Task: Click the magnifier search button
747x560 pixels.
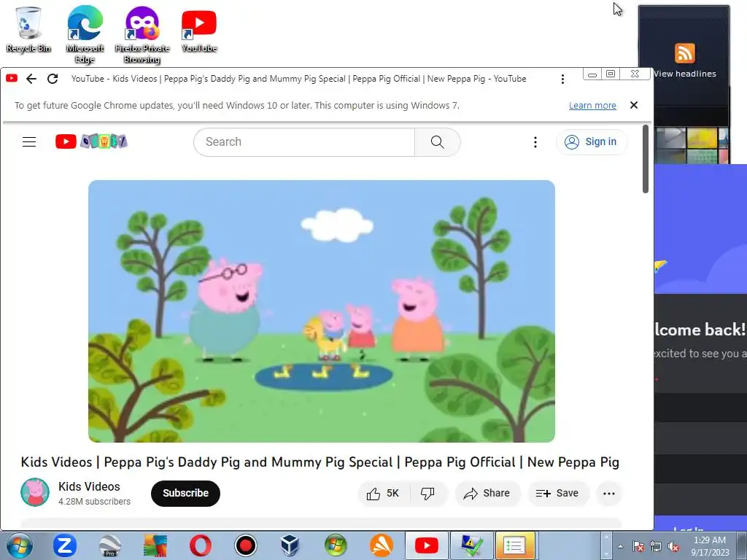Action: 438,142
